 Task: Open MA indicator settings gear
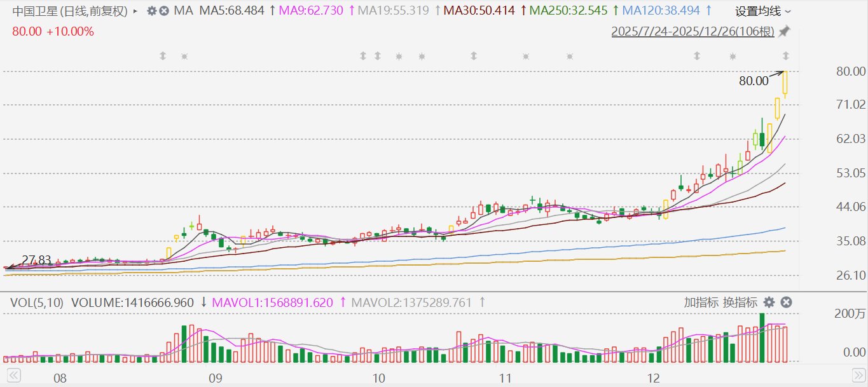151,11
